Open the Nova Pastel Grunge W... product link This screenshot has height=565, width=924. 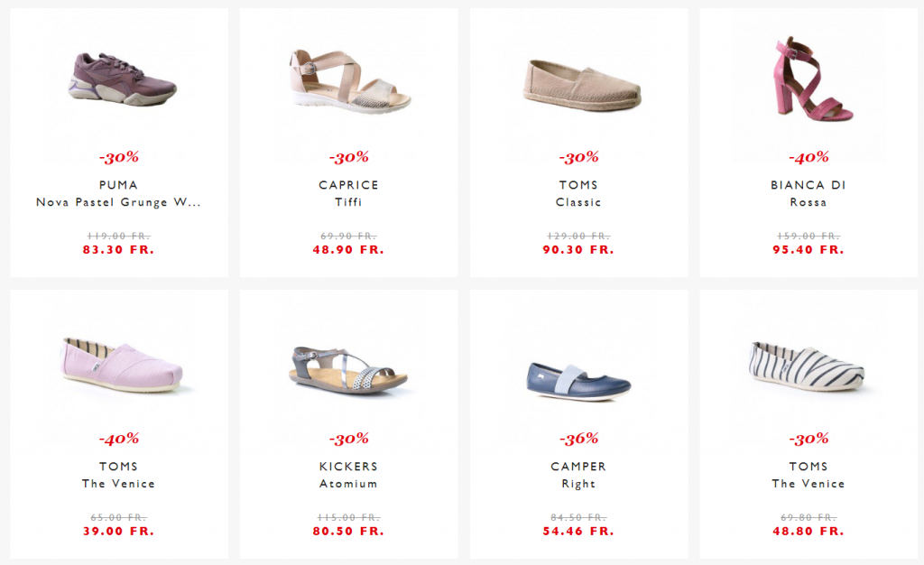[x=118, y=203]
